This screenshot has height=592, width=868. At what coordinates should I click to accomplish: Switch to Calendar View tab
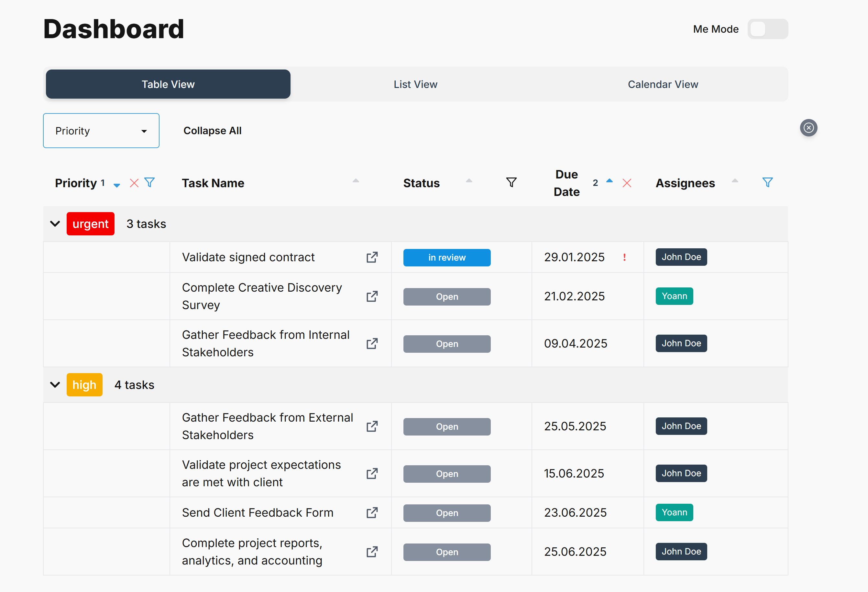click(663, 84)
